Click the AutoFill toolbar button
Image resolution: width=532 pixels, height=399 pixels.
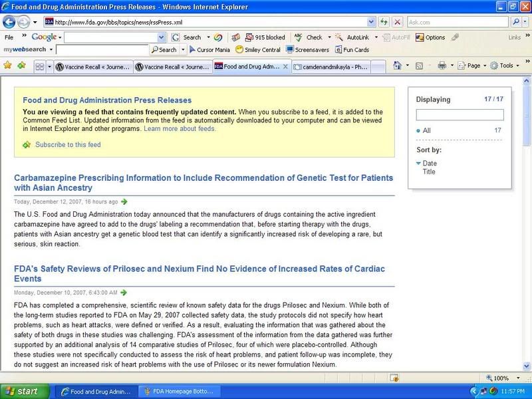[x=396, y=37]
